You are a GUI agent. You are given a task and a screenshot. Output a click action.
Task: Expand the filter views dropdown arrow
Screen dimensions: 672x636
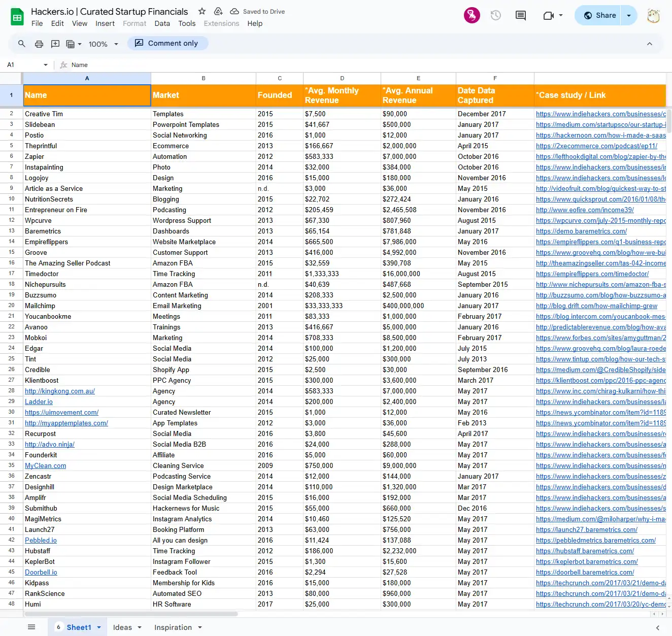point(80,44)
